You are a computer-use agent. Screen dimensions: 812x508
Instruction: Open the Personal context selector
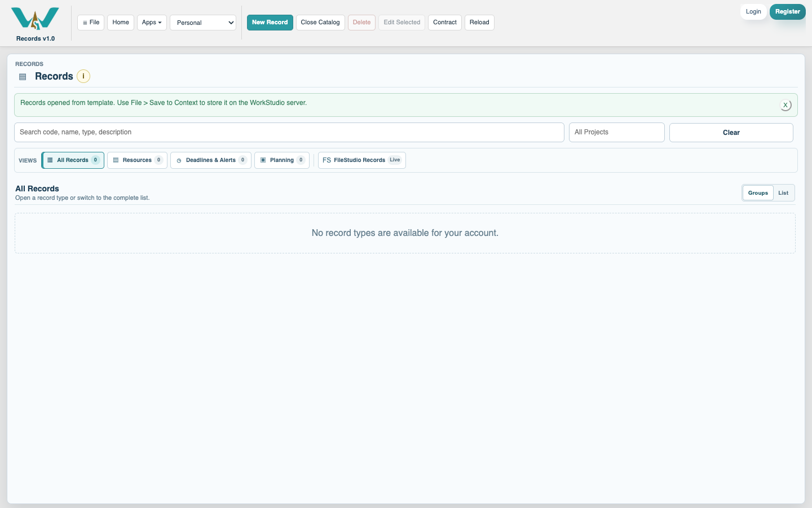pyautogui.click(x=203, y=23)
